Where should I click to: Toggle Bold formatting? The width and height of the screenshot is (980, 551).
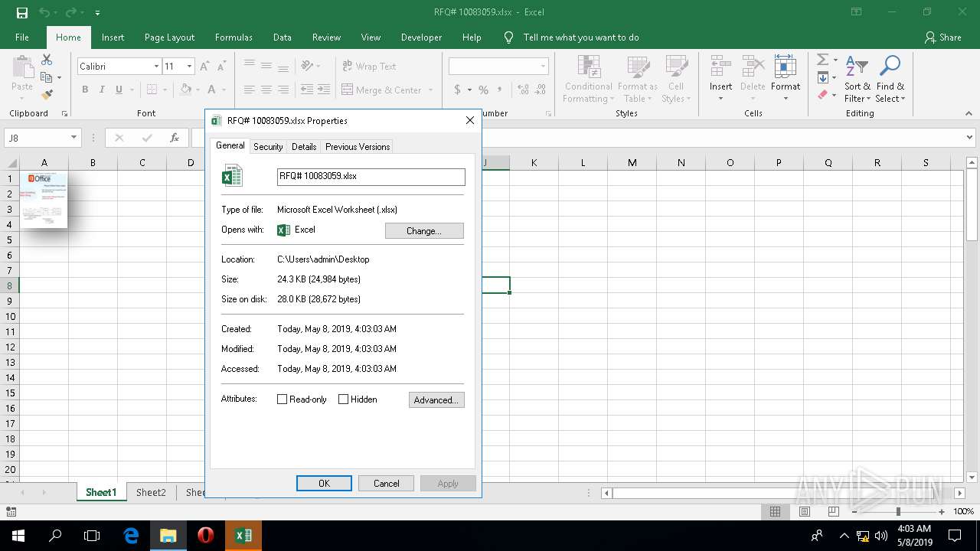coord(85,90)
